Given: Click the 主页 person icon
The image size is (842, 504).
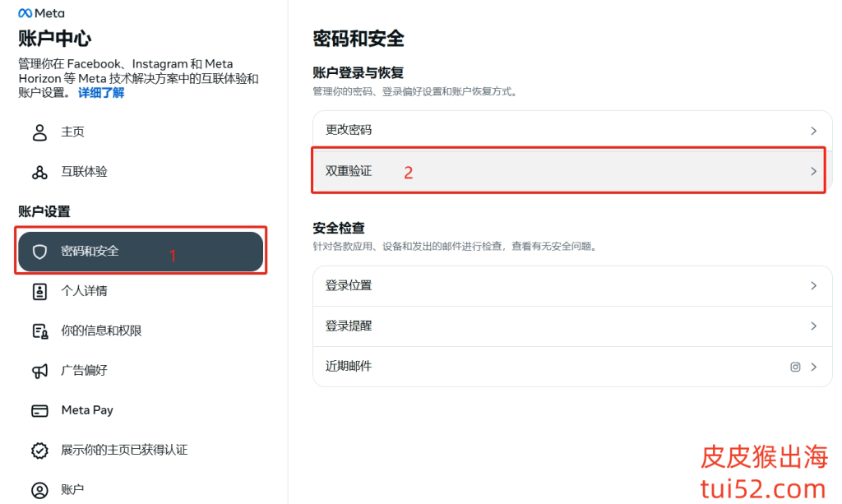Looking at the screenshot, I should click(x=39, y=132).
